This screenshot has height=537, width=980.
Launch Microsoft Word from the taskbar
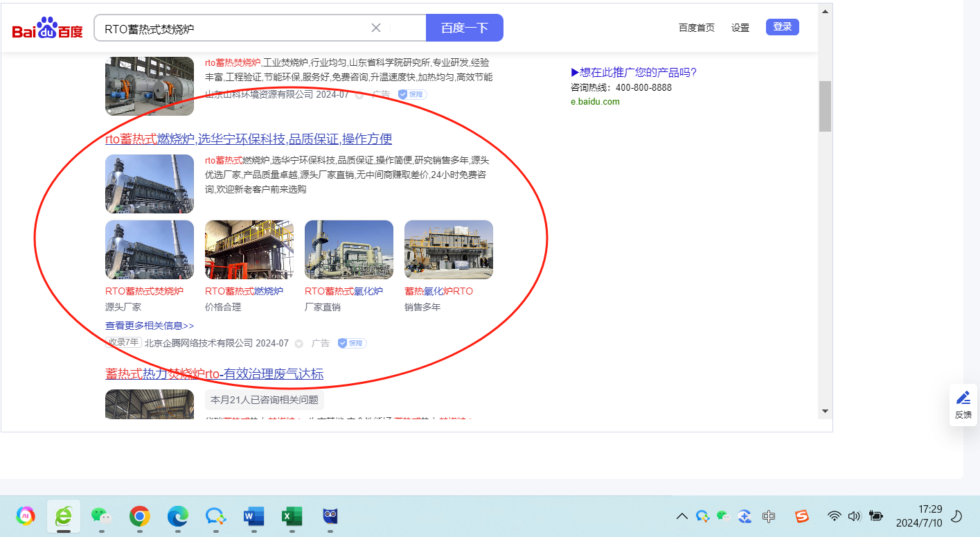pos(253,516)
